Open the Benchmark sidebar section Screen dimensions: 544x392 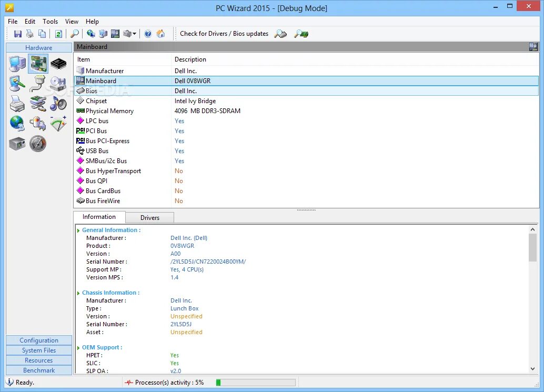pyautogui.click(x=39, y=370)
